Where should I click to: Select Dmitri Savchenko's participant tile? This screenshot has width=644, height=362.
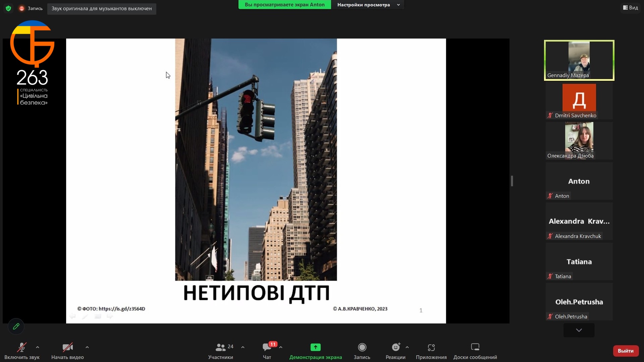tap(579, 101)
